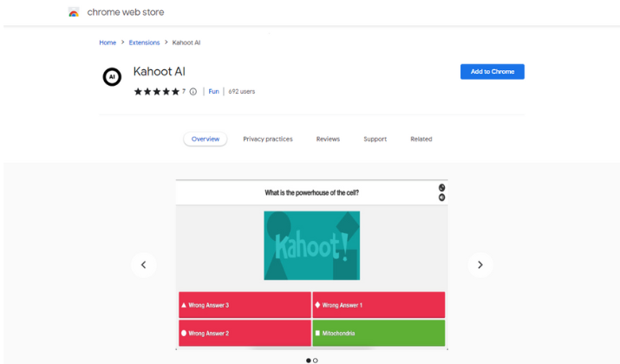Switch to the Privacy practices tab
Screen dimensions: 620x364
click(268, 140)
